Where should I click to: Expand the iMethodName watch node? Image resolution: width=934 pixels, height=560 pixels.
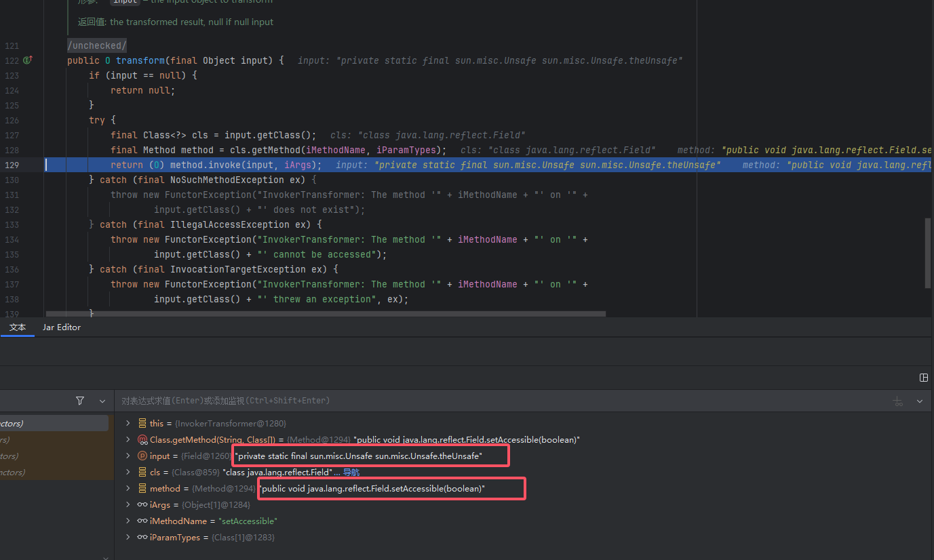pos(128,521)
